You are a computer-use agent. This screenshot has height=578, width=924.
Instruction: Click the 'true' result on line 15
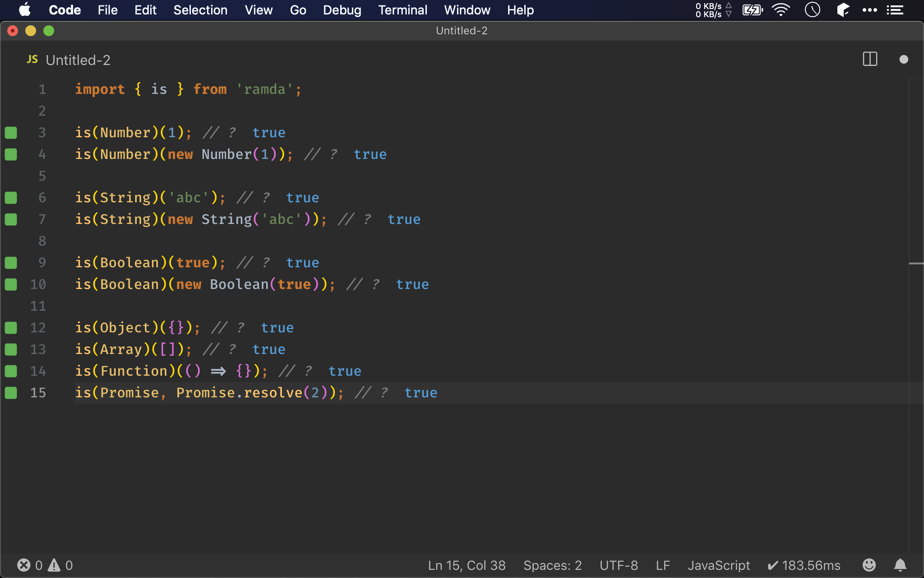(x=421, y=393)
